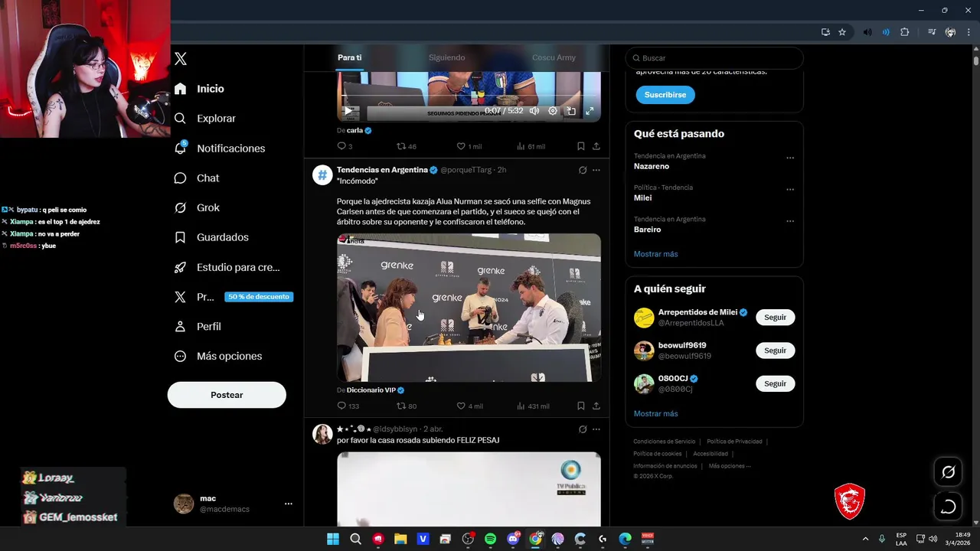
Task: Open Guardados bookmarks page
Action: pos(211,237)
